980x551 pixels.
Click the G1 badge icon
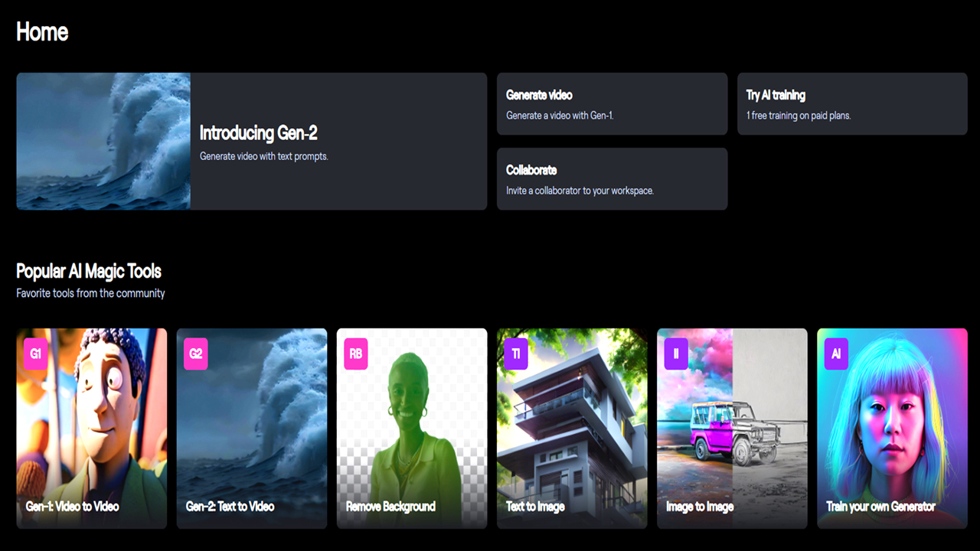coord(36,354)
